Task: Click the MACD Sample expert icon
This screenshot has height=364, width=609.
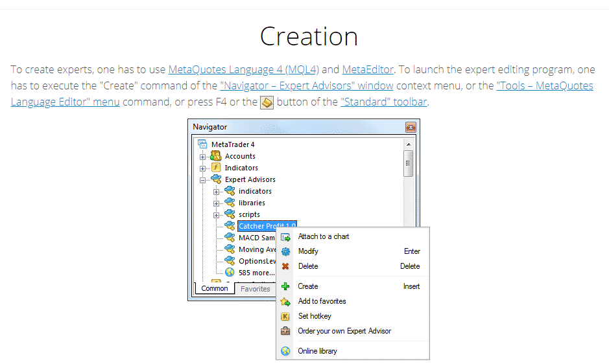Action: (230, 237)
